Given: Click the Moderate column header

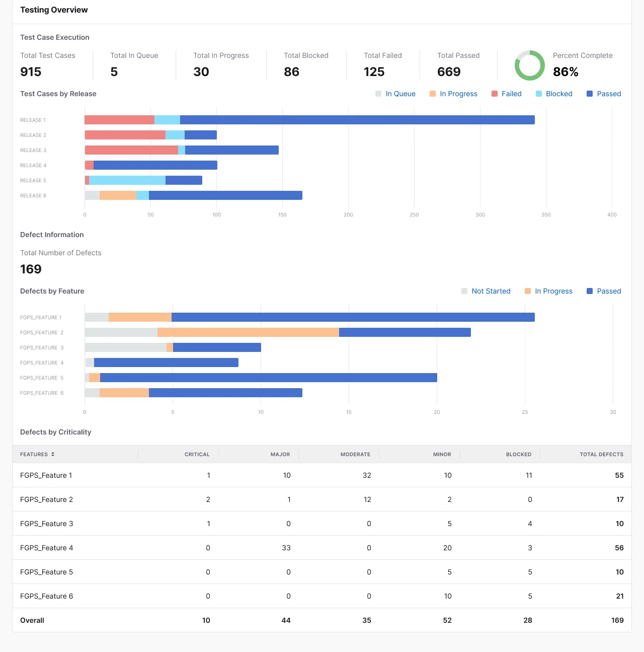Looking at the screenshot, I should [x=355, y=454].
